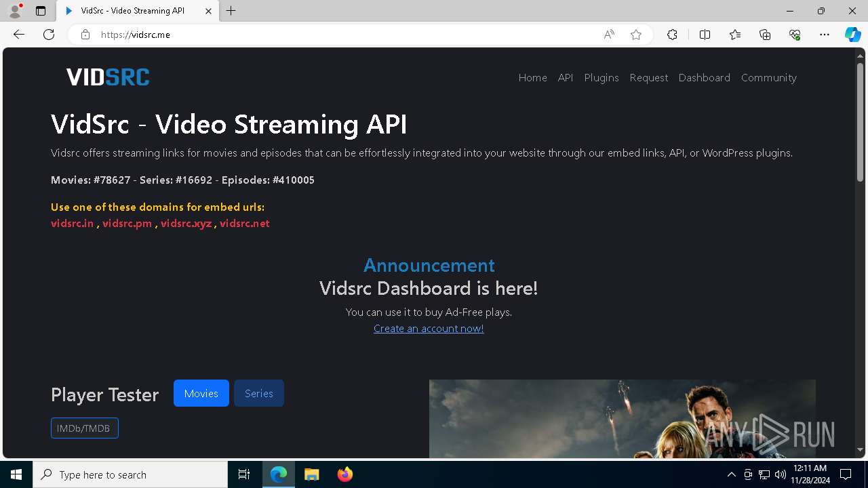868x488 pixels.
Task: Click Create an account now link
Action: point(429,329)
